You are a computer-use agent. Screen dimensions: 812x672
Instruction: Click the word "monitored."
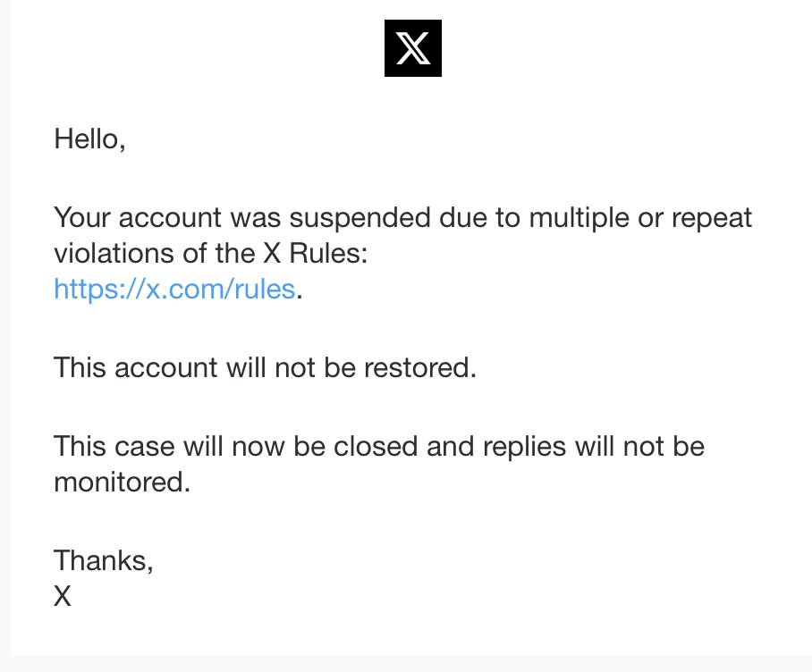tap(123, 482)
